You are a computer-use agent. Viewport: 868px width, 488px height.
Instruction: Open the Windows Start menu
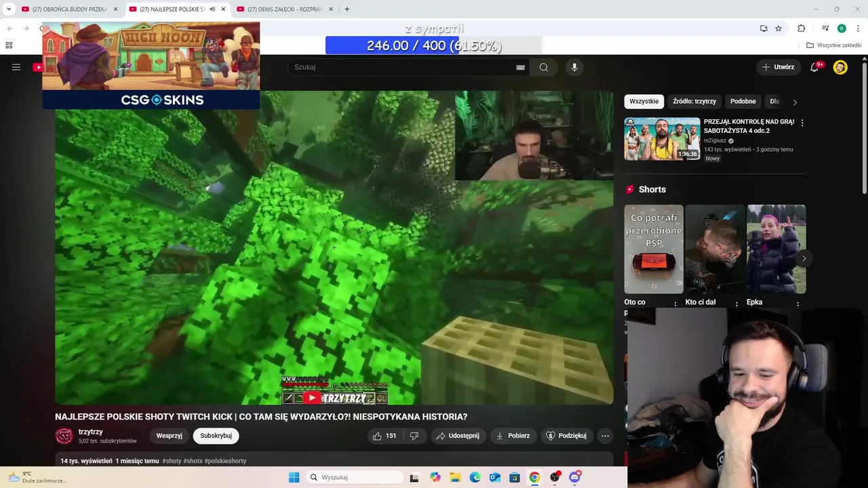tap(294, 477)
